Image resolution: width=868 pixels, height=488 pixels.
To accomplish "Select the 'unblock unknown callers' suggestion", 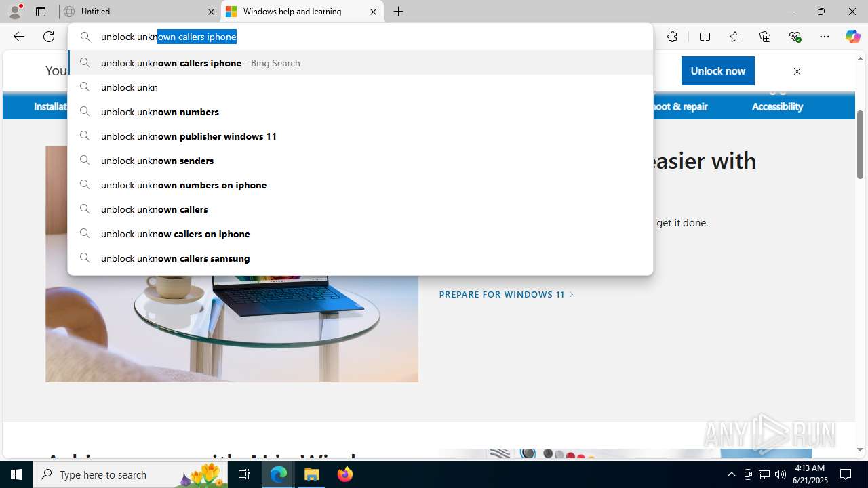I will click(360, 209).
